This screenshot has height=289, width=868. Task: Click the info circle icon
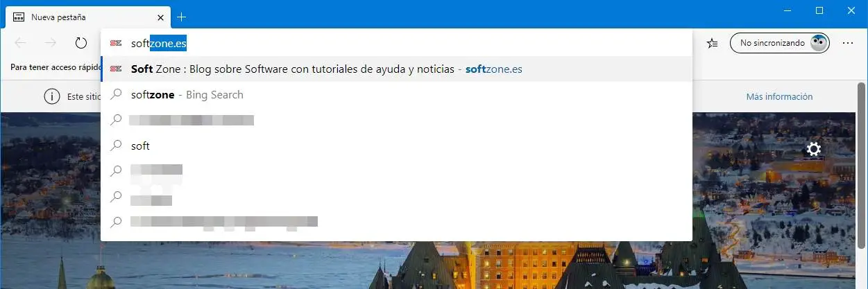tap(52, 96)
